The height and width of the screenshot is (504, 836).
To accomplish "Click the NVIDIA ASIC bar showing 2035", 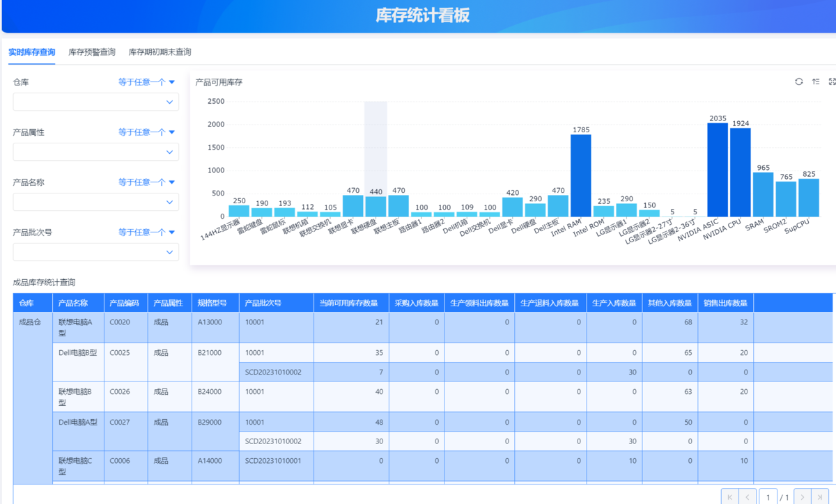I will pyautogui.click(x=718, y=170).
